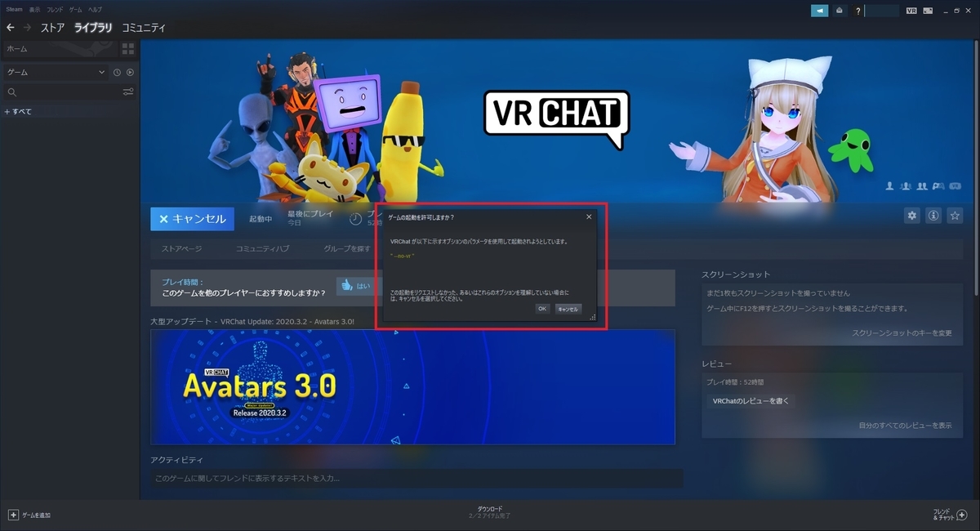Open コミュニティハブ link
This screenshot has height=531, width=980.
pos(262,248)
